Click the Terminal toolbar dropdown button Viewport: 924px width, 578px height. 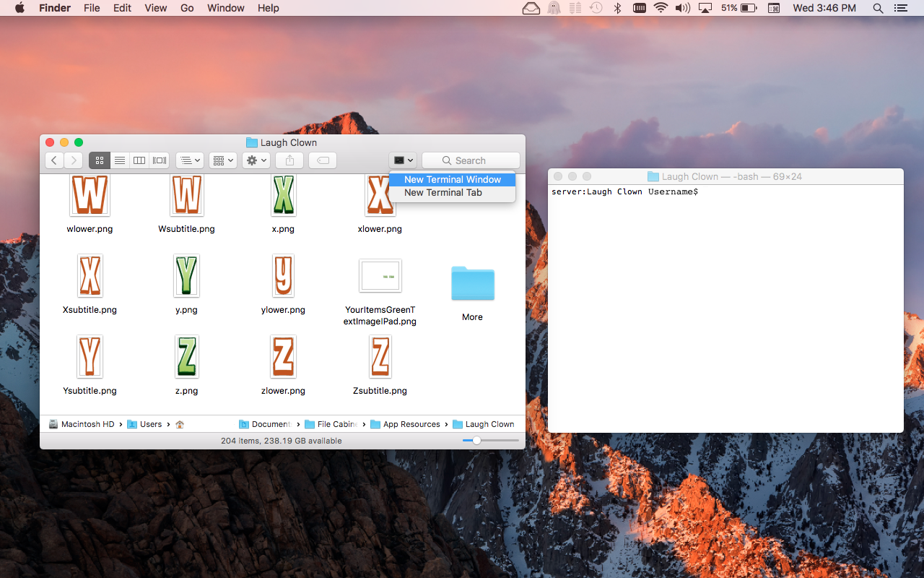point(403,160)
